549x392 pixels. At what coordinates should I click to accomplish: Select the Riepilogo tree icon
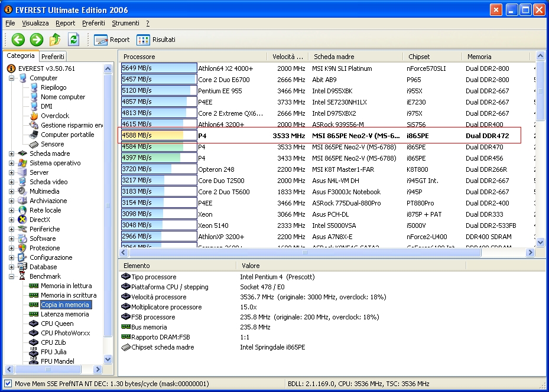(34, 87)
